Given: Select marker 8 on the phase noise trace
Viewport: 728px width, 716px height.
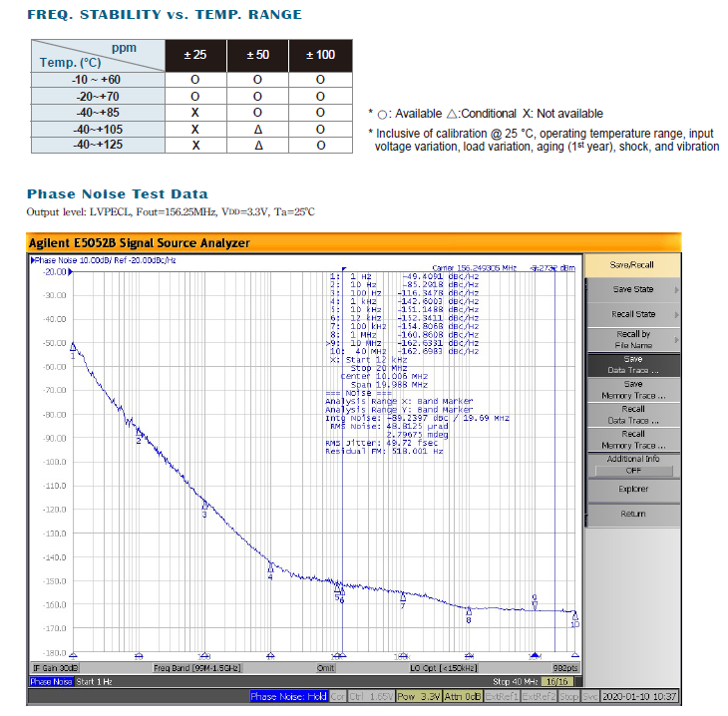Looking at the screenshot, I should pos(469,610).
